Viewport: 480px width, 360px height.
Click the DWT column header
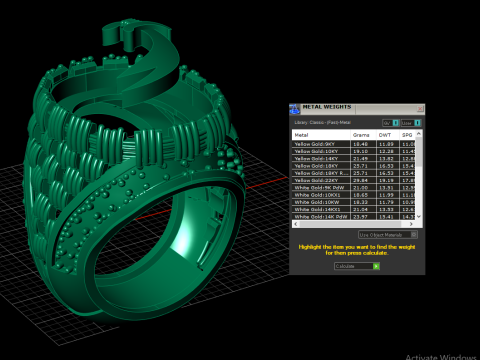tap(388, 135)
